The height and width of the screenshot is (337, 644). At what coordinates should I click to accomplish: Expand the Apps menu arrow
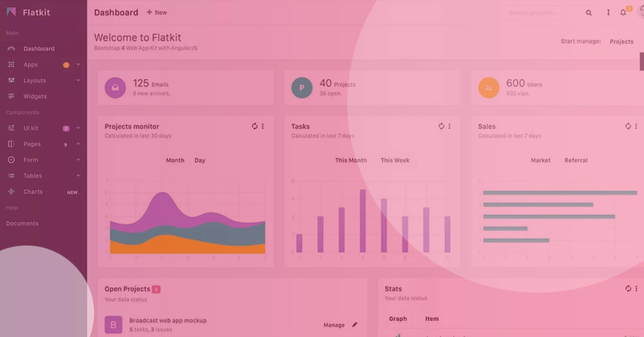pyautogui.click(x=78, y=64)
